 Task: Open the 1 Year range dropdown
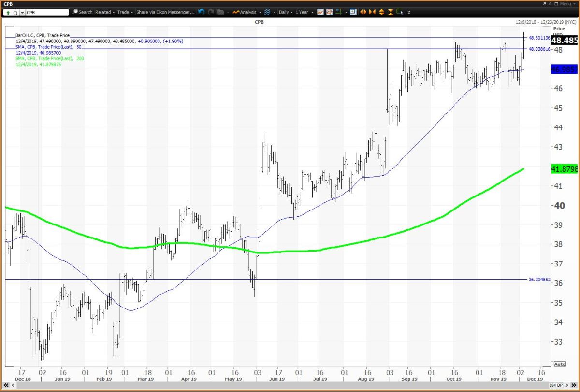point(304,12)
